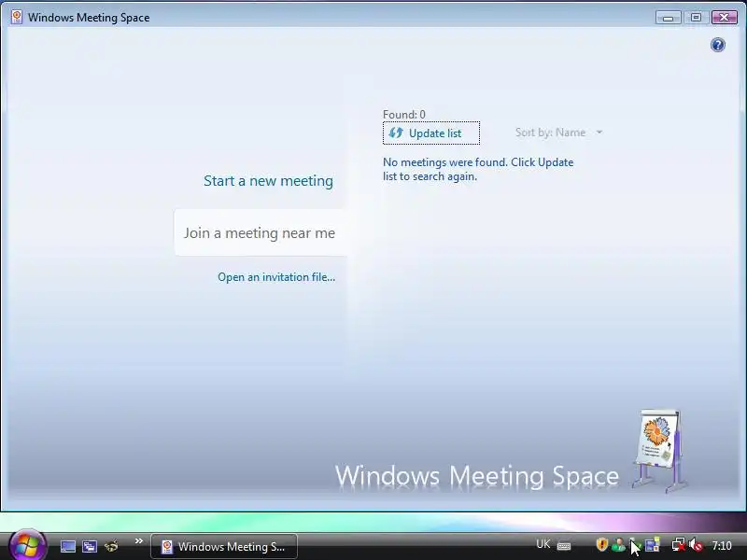Image resolution: width=747 pixels, height=560 pixels.
Task: Click the Found: 0 count label
Action: click(x=404, y=114)
